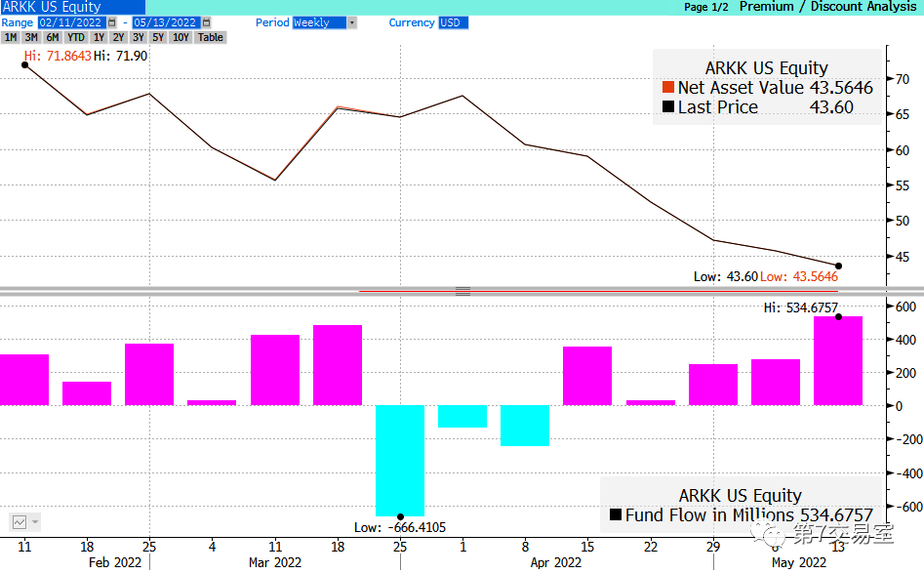Click the magenta bar for Apr 29
This screenshot has width=924, height=574.
click(713, 385)
